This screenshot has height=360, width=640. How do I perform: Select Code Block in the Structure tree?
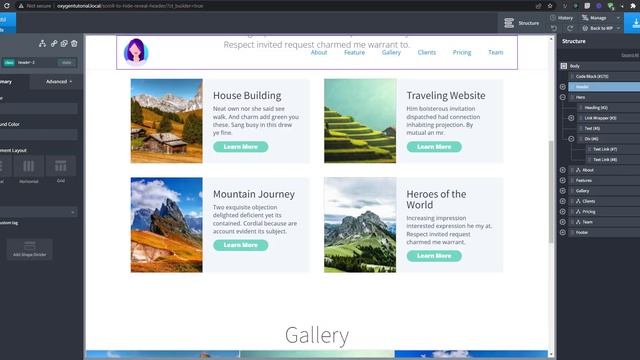coord(605,76)
